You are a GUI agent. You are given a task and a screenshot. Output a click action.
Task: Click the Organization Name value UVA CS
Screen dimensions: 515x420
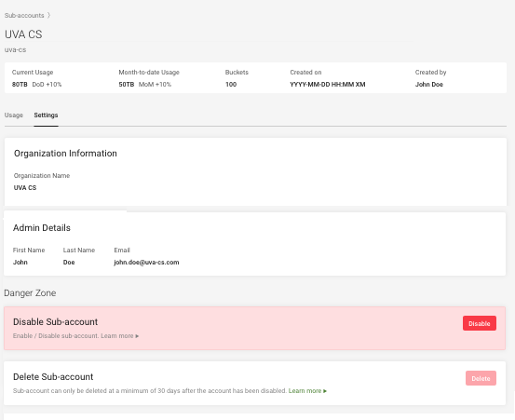(25, 188)
